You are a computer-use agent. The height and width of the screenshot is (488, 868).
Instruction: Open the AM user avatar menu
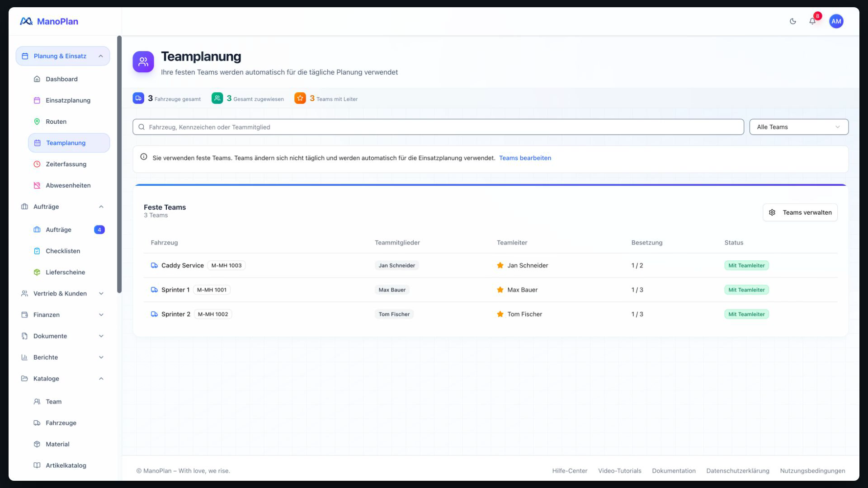(x=836, y=21)
